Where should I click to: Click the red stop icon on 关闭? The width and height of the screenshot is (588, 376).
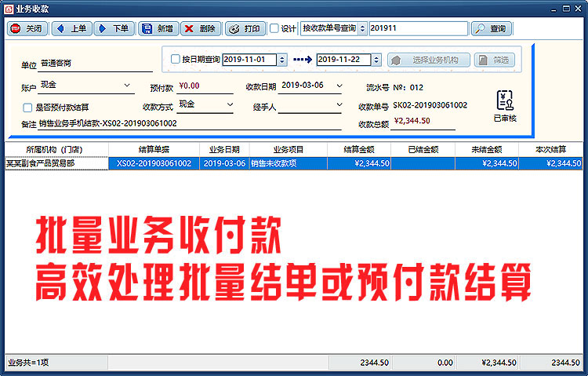(x=16, y=28)
